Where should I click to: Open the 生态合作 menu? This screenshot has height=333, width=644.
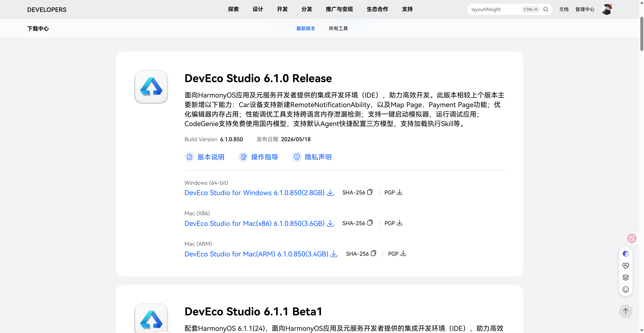click(x=377, y=9)
